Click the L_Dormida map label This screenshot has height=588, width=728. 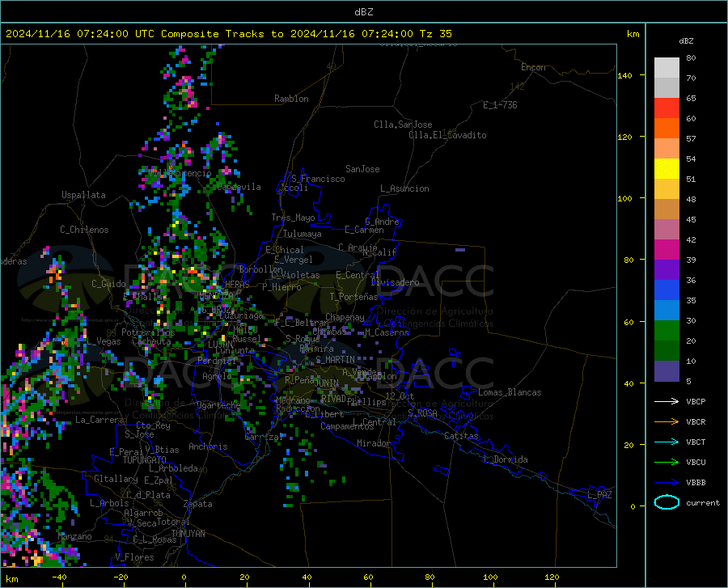click(x=506, y=459)
